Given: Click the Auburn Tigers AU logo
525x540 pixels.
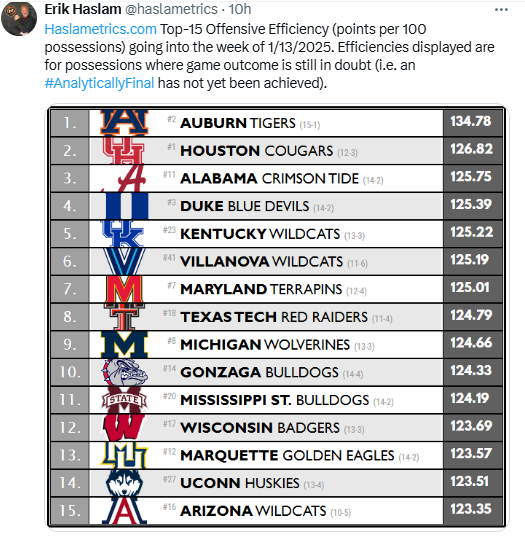Looking at the screenshot, I should tap(124, 123).
